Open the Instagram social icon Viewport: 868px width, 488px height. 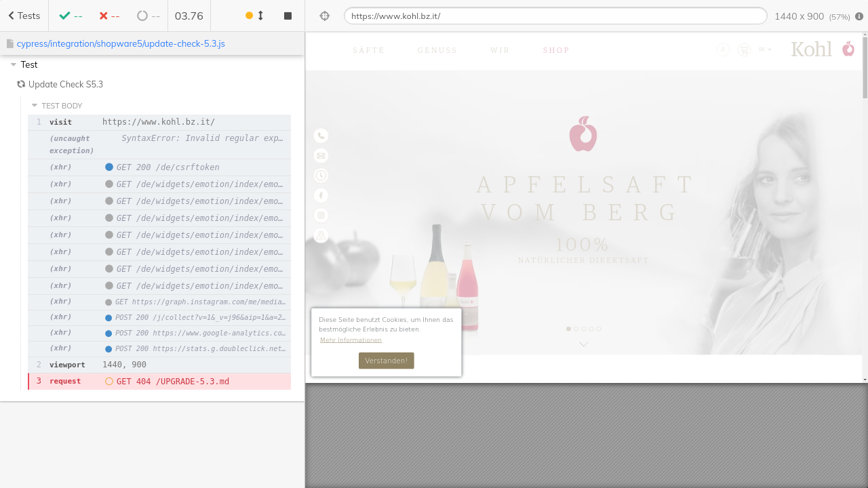point(321,216)
